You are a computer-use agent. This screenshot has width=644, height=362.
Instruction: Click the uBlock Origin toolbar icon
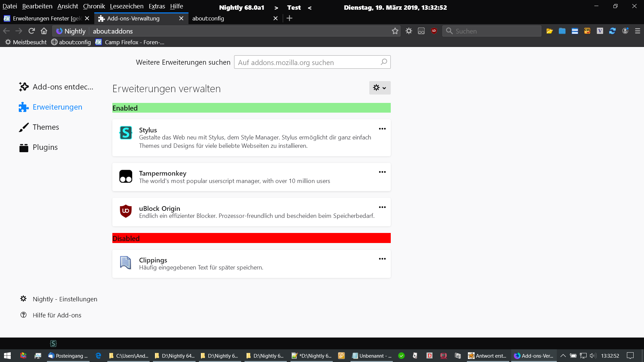pos(434,31)
